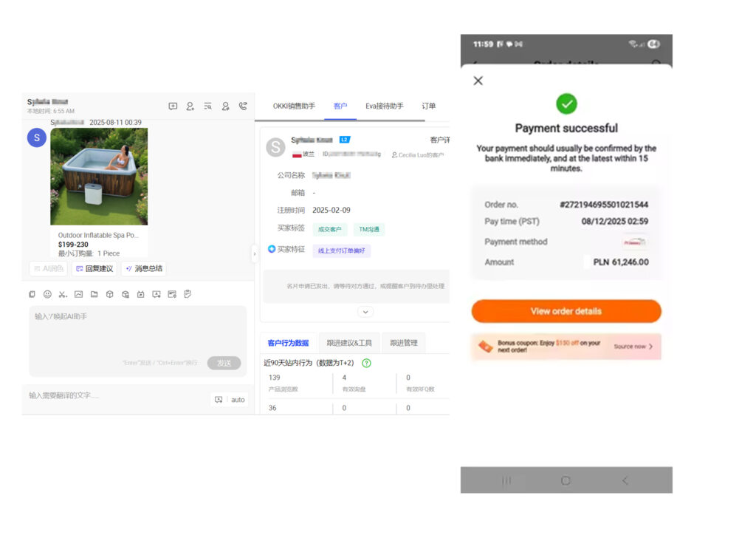Click the search messages icon in chat header

pos(207,106)
